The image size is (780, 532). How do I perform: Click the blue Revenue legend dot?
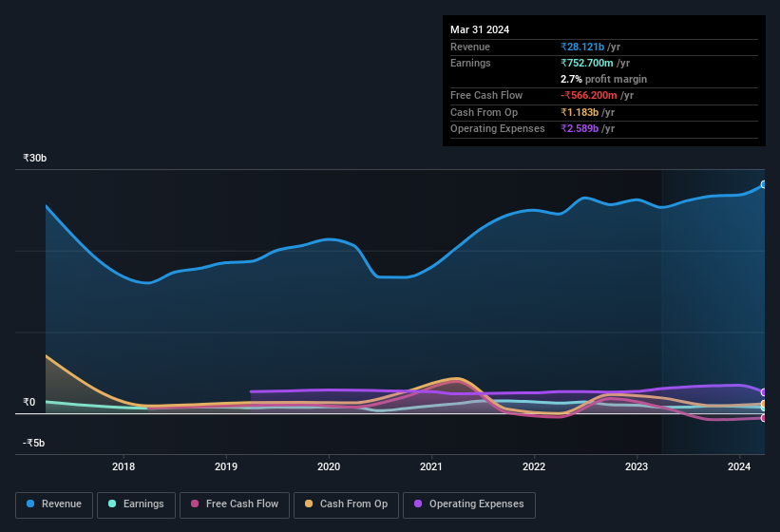coord(30,504)
